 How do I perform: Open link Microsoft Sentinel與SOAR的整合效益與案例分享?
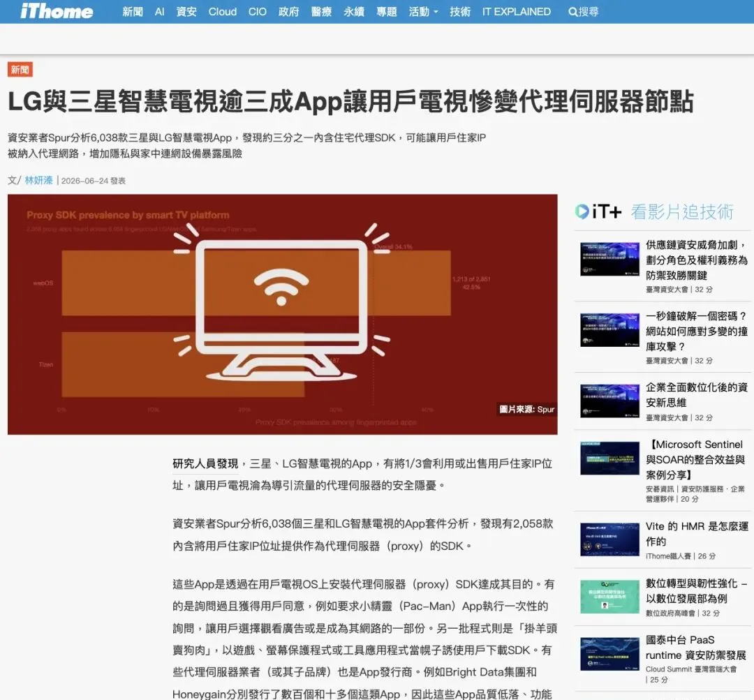[696, 460]
